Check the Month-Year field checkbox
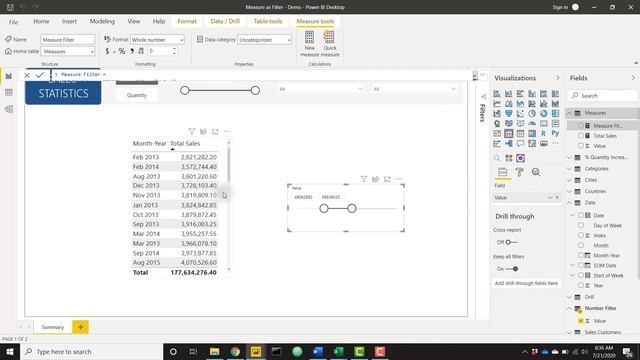This screenshot has height=360, width=640. tap(581, 255)
